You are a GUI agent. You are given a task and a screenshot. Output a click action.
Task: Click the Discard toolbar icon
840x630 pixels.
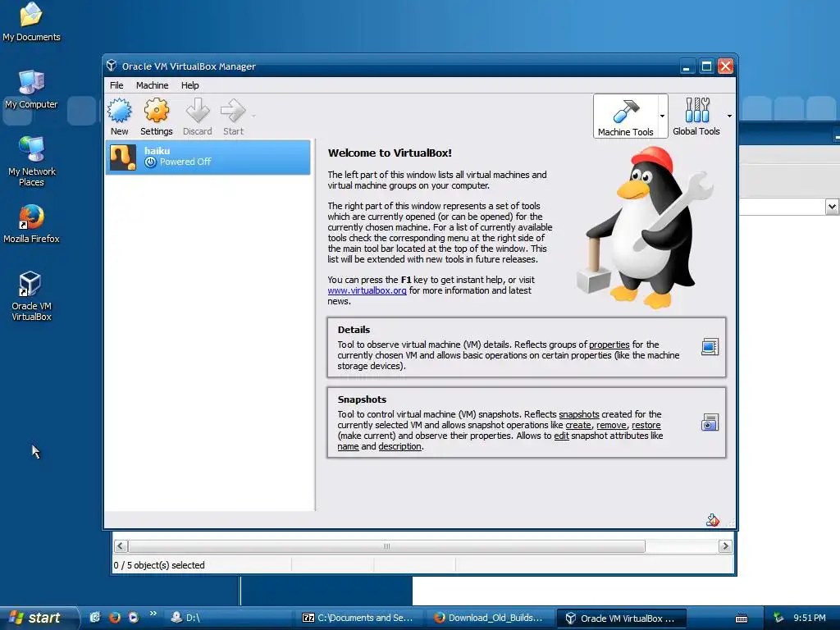[x=198, y=112]
